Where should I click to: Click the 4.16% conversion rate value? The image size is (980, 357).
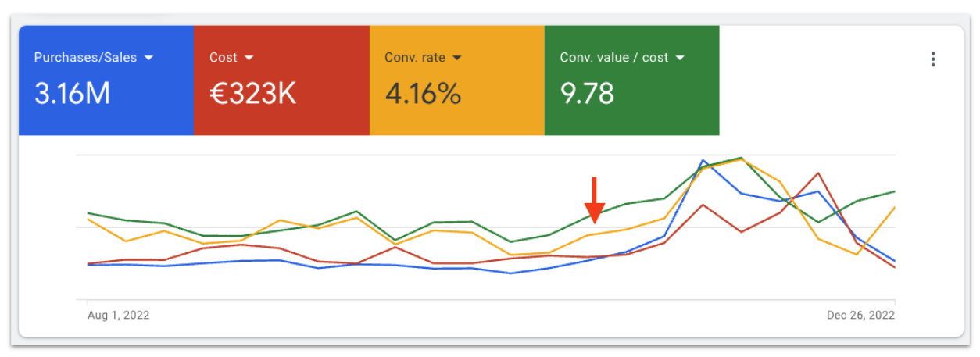[423, 94]
